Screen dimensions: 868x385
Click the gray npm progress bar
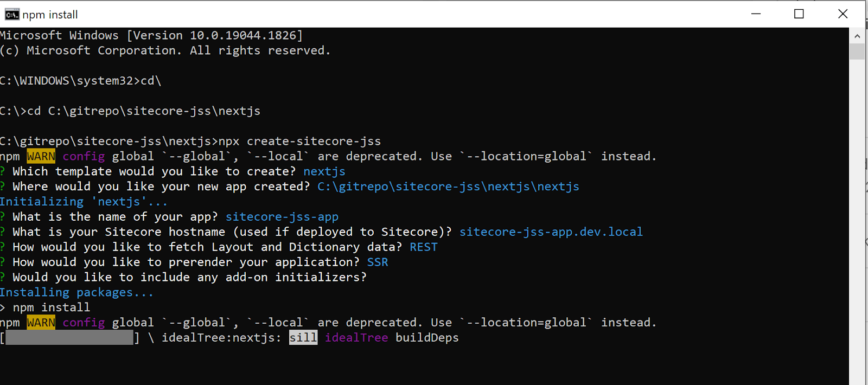tap(69, 338)
